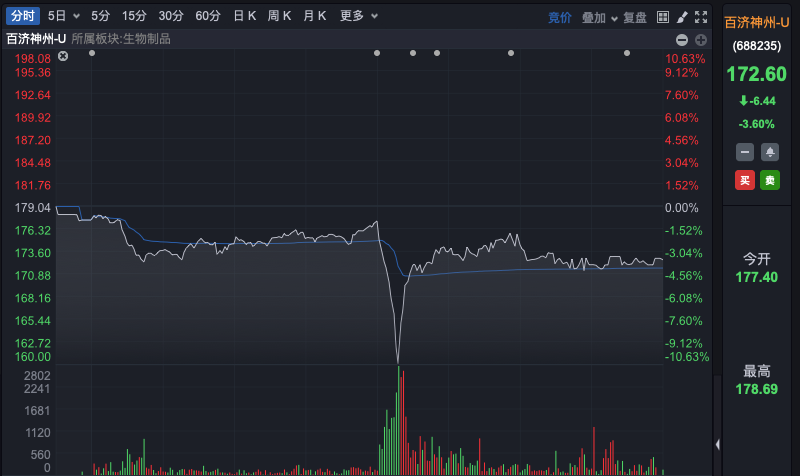
Task: Open the 叠加 overlay dropdown
Action: [x=600, y=17]
